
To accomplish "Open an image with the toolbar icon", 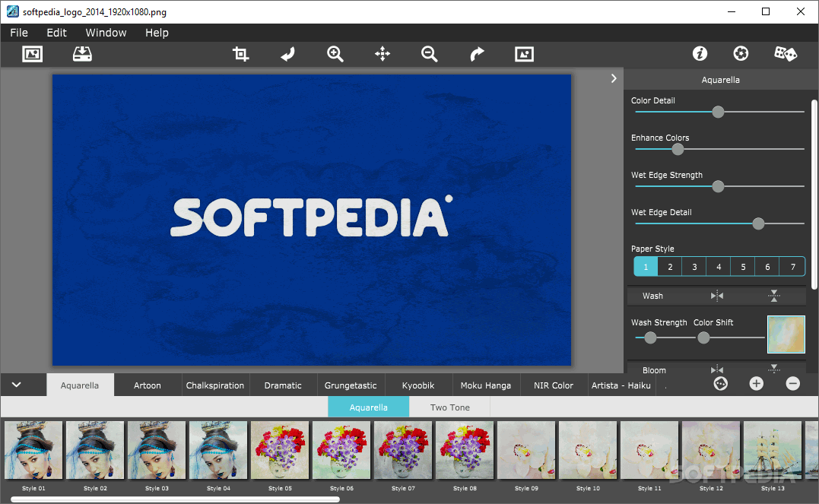I will (33, 54).
